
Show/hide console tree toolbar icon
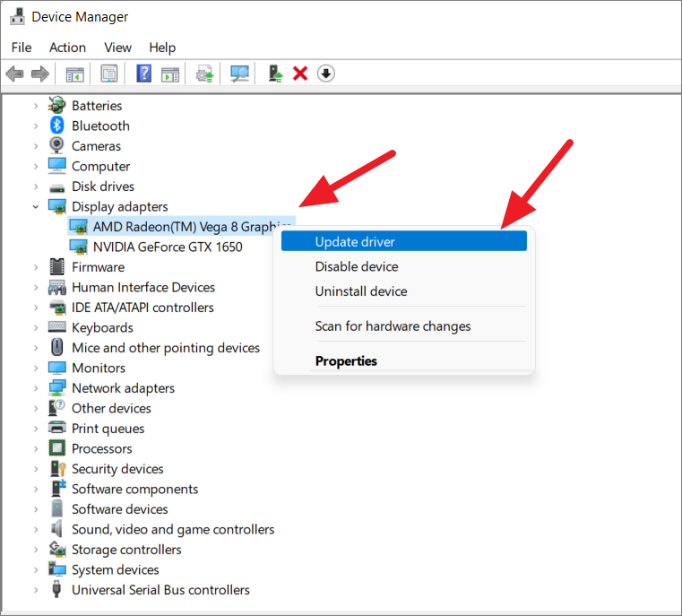74,74
